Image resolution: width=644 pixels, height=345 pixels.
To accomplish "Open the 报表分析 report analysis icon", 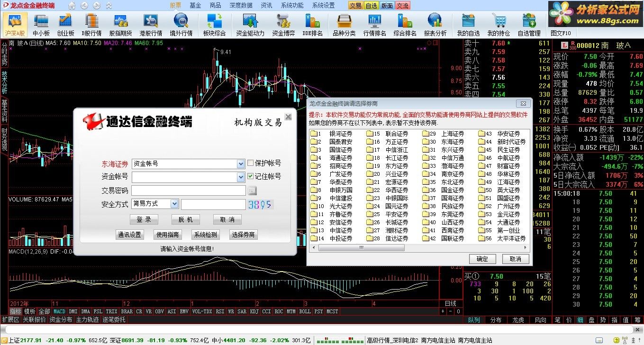I will (x=435, y=25).
